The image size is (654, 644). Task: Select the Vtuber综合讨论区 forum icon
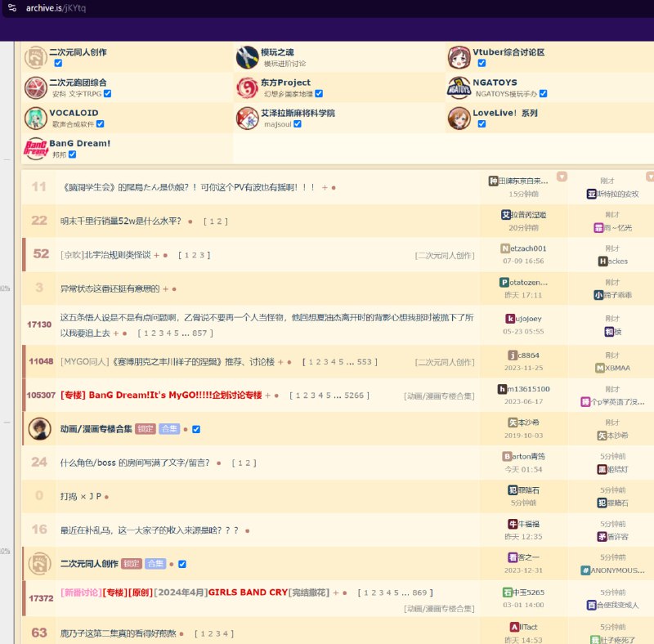[459, 57]
